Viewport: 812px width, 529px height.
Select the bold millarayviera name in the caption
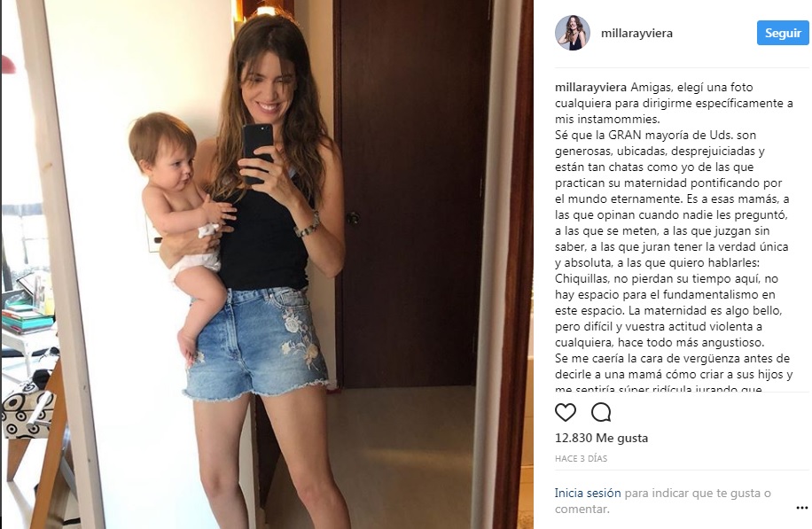[590, 88]
